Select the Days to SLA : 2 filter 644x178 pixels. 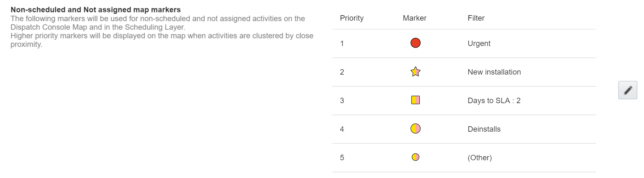494,101
